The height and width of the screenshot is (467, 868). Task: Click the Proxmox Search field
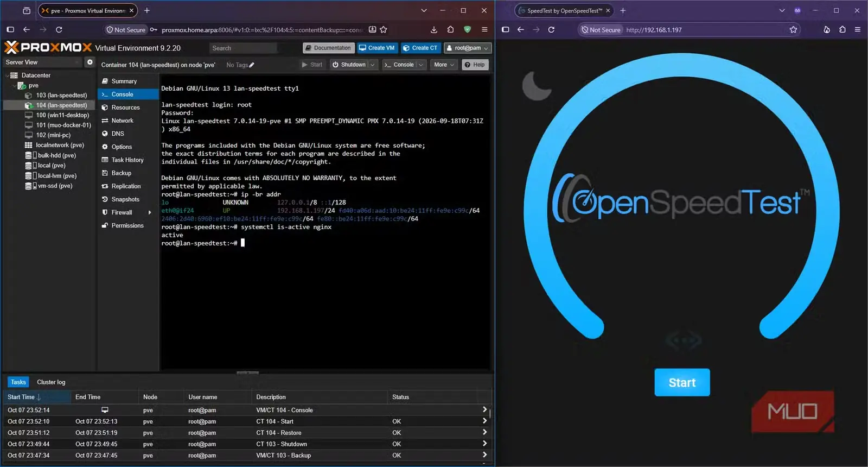click(x=242, y=48)
